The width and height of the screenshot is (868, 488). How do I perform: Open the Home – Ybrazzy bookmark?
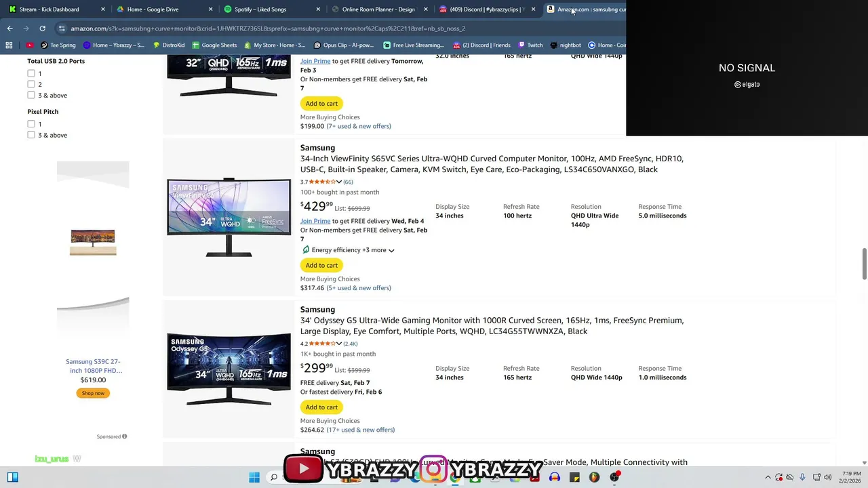(x=113, y=45)
